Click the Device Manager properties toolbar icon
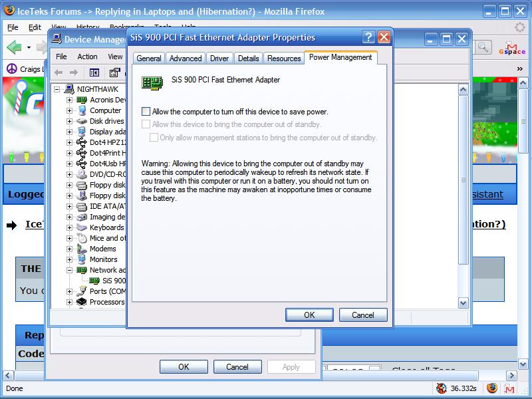 [x=114, y=72]
